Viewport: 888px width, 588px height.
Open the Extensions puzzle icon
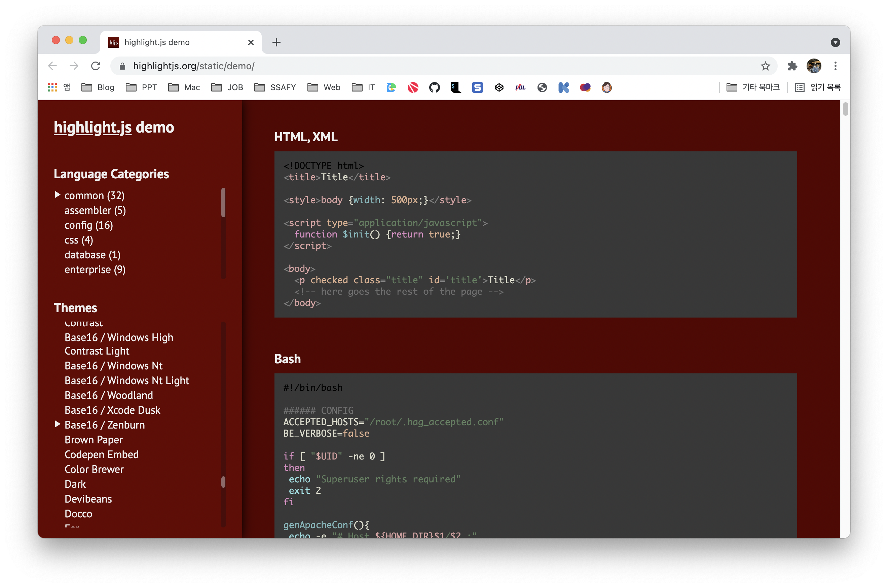(792, 66)
